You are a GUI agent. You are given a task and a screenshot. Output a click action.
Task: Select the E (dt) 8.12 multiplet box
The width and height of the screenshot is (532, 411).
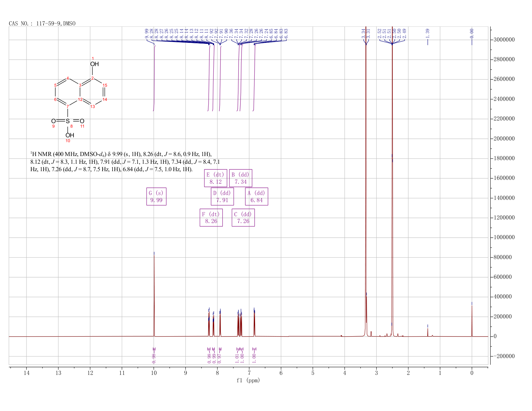tap(216, 178)
